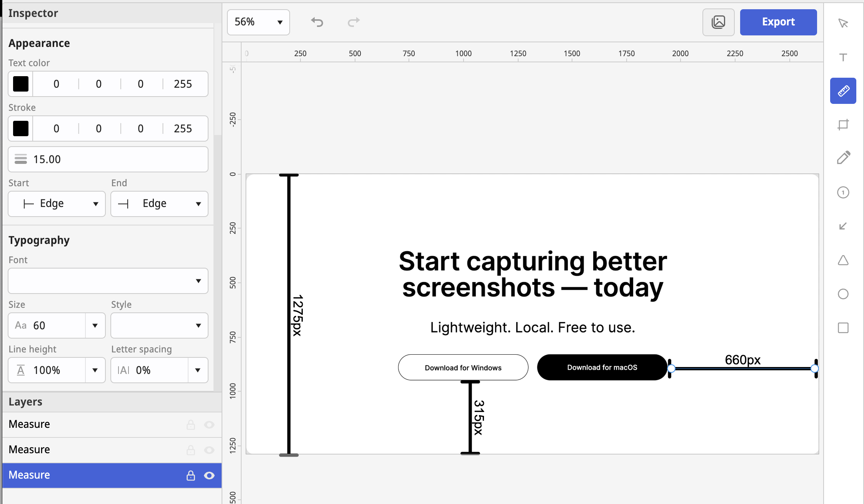Toggle lock on the selected Measure layer
Image resolution: width=864 pixels, height=504 pixels.
coord(190,476)
